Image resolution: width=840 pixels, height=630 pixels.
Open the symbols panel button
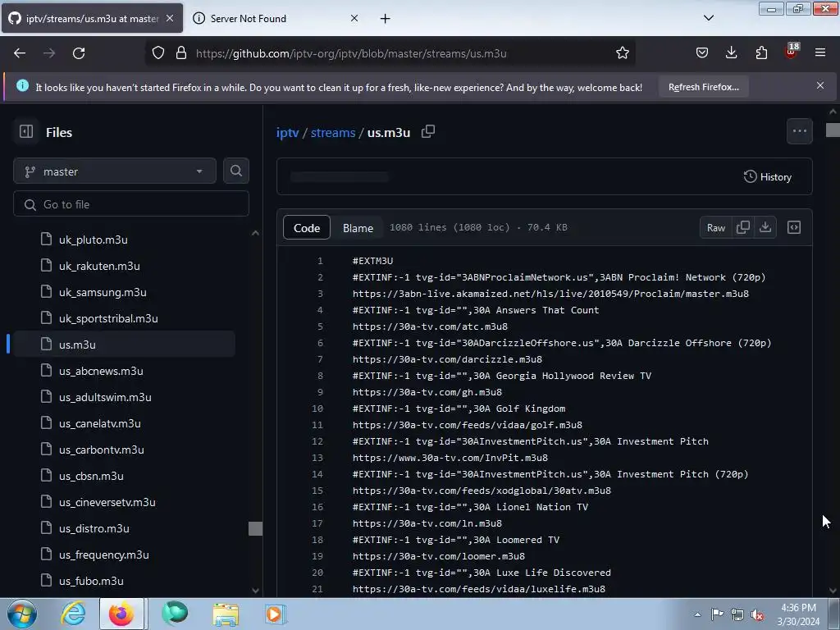point(794,228)
